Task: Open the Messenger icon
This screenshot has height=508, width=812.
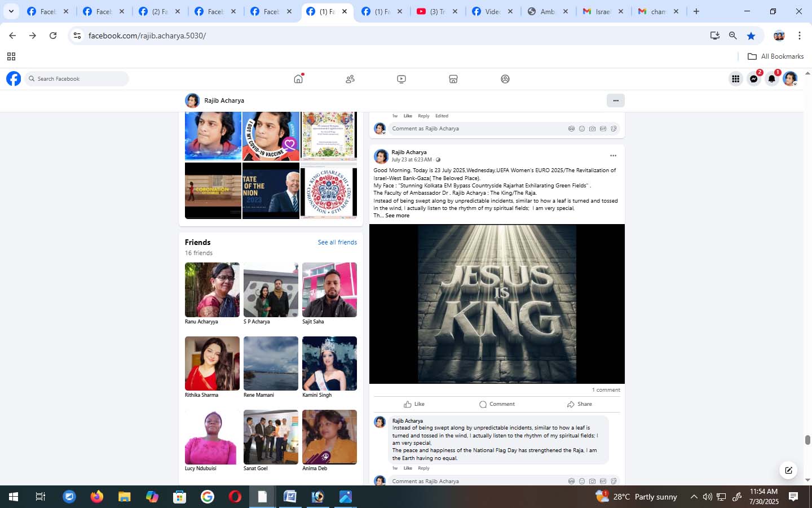Action: 754,79
